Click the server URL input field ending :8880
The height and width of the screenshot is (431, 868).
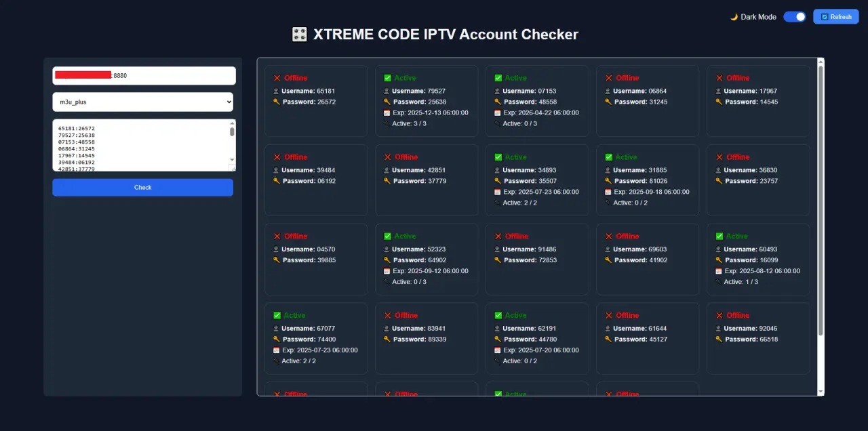click(144, 76)
